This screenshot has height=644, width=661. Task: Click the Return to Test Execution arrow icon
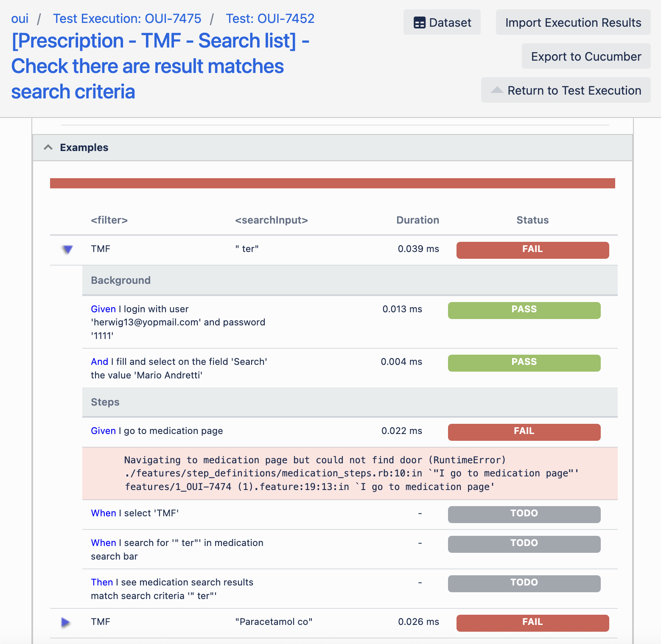coord(497,90)
